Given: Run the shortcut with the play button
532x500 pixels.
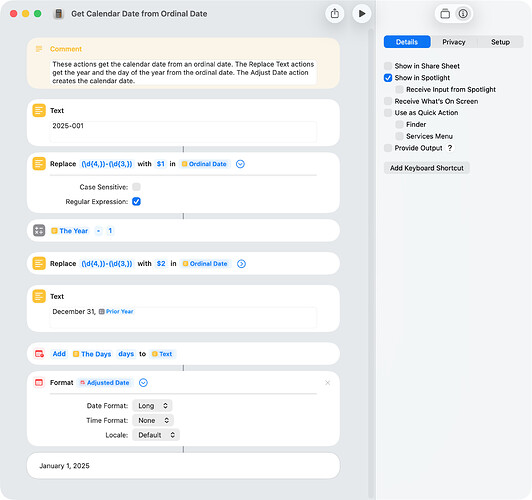Looking at the screenshot, I should [x=362, y=14].
